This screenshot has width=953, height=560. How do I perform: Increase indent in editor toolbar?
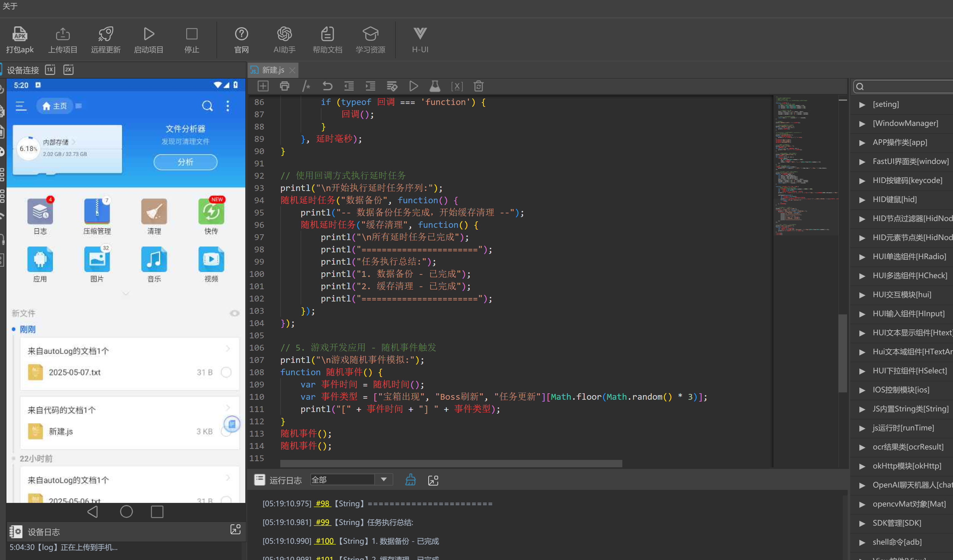coord(371,86)
